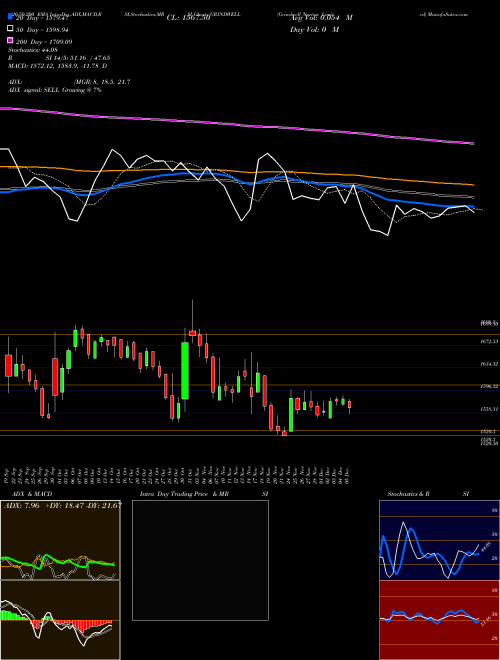Open the ADX & MACD panel title
500x660 pixels.
point(30,494)
